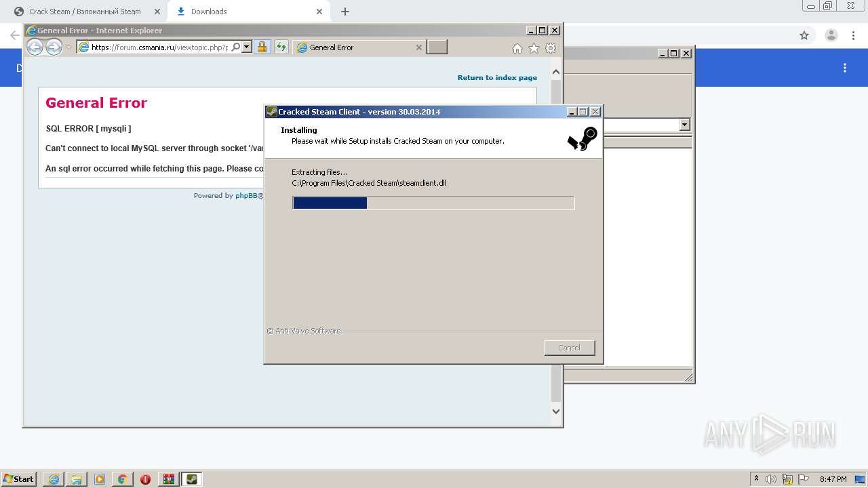Image resolution: width=868 pixels, height=488 pixels.
Task: Click SQL ERROR [ mysqli ] text
Action: coord(88,128)
